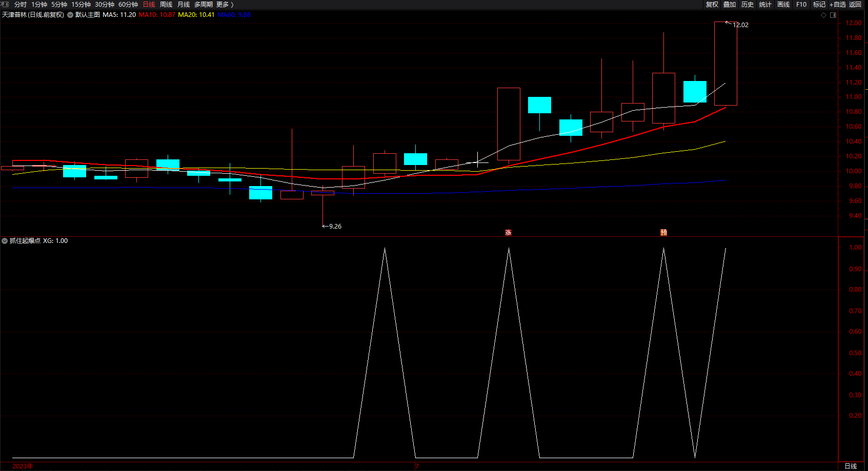Click the collapse panel icon at top-left
Image resolution: width=868 pixels, height=471 pixels.
click(x=5, y=4)
